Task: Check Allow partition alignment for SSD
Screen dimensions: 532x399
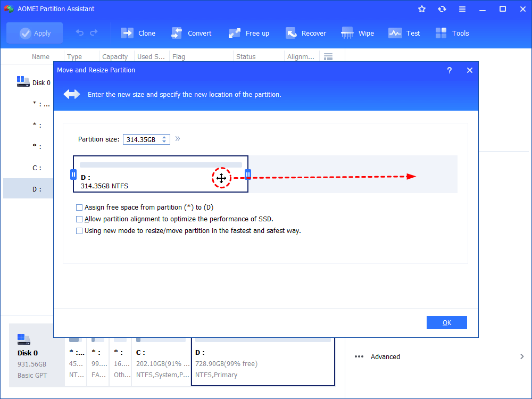Action: click(x=79, y=219)
